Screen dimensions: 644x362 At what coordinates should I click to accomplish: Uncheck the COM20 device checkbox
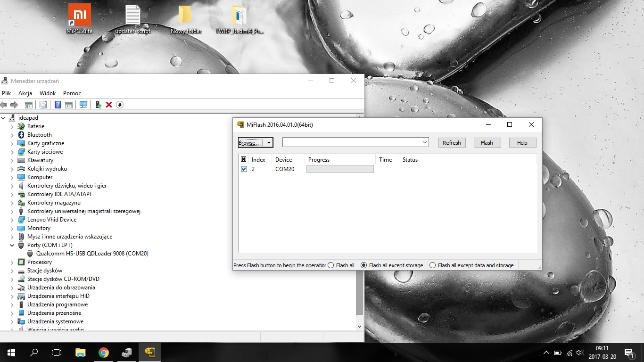point(244,169)
